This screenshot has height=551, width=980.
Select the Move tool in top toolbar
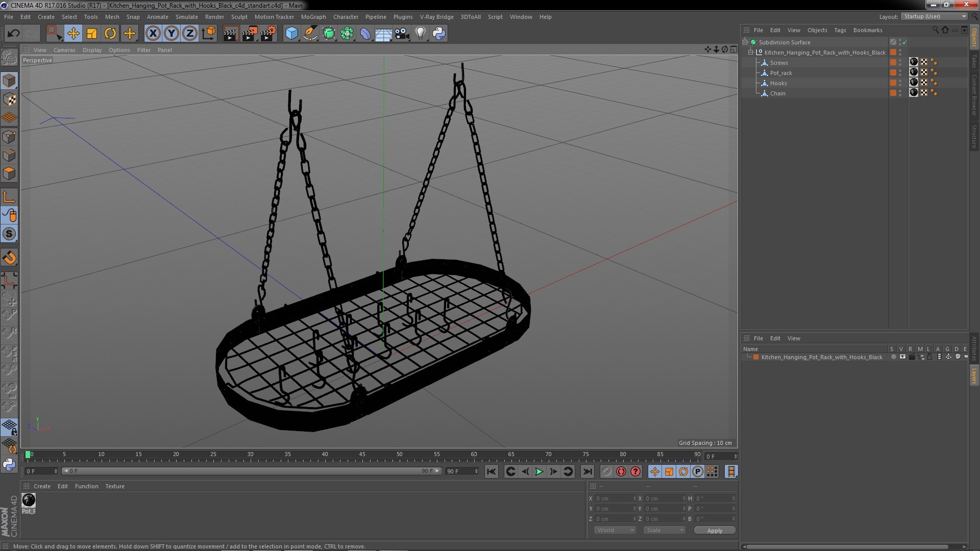[73, 34]
